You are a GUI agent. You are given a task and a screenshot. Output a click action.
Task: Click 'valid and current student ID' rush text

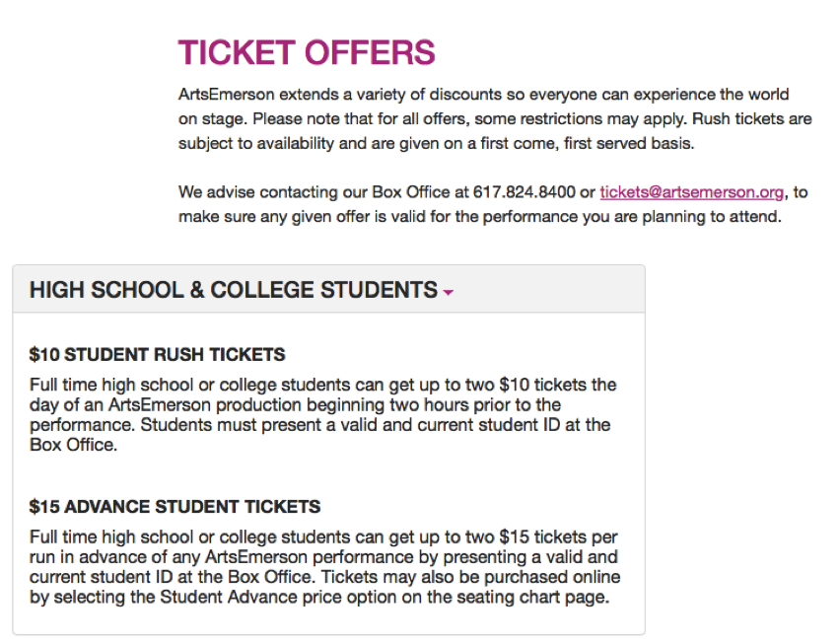(450, 425)
